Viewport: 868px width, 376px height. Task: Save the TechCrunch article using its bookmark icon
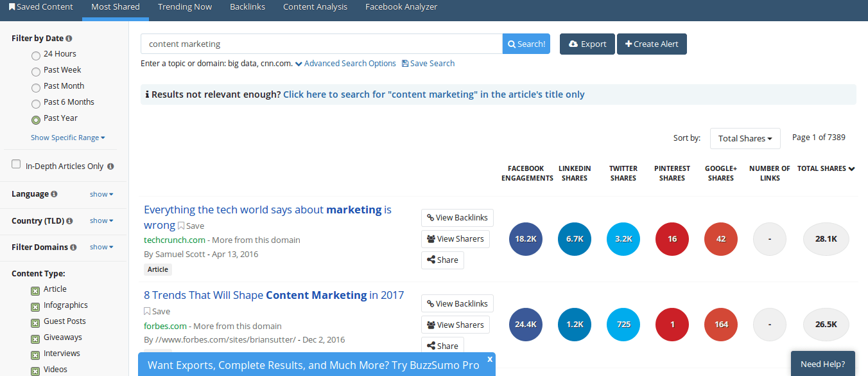pyautogui.click(x=181, y=226)
